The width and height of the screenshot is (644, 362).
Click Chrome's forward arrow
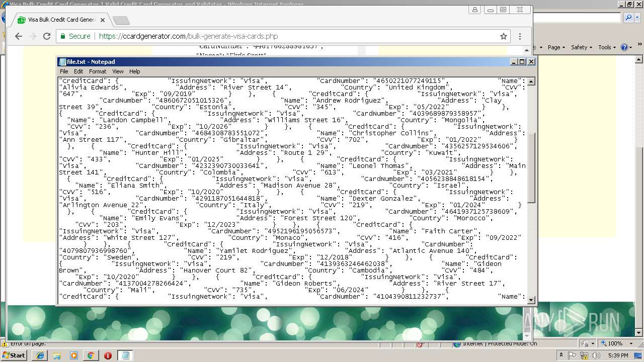coord(33,36)
